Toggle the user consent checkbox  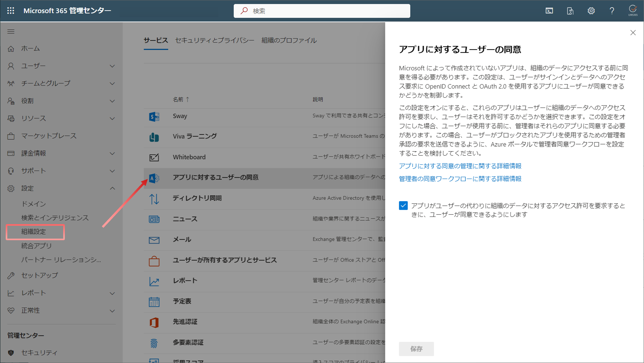click(403, 206)
